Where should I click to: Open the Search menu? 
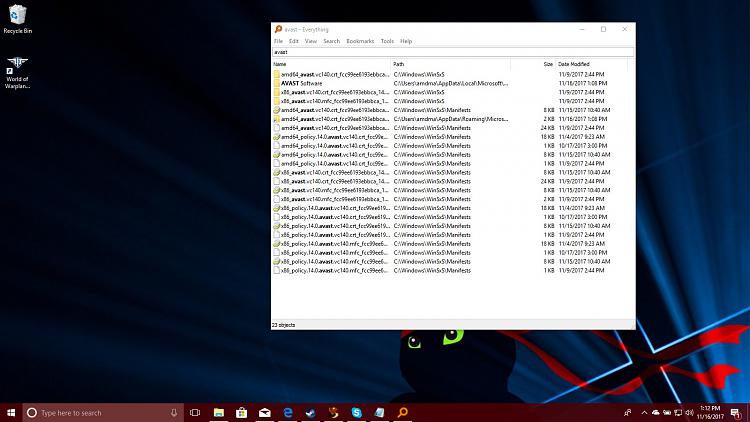(331, 41)
